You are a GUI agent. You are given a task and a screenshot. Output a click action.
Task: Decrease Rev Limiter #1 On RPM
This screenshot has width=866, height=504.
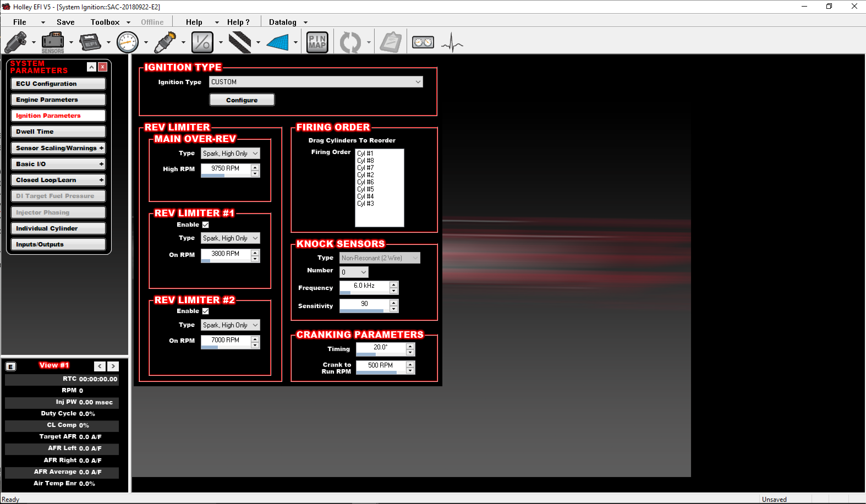click(x=255, y=259)
